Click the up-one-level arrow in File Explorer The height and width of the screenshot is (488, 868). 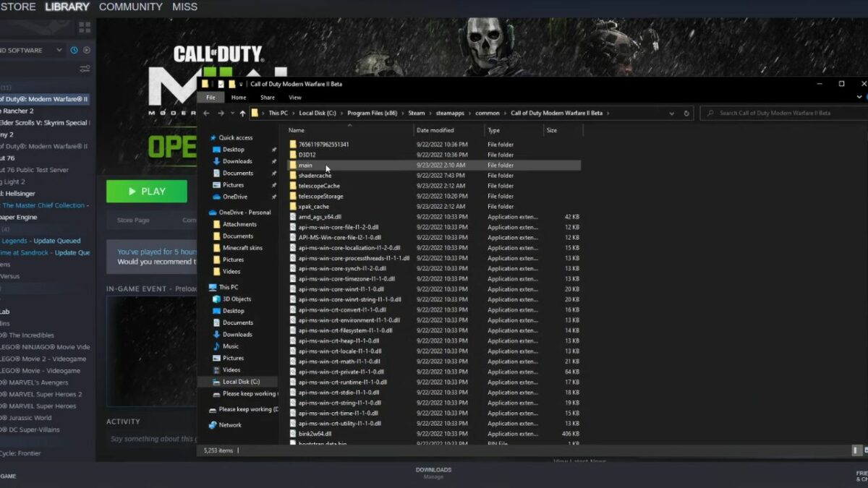(242, 113)
